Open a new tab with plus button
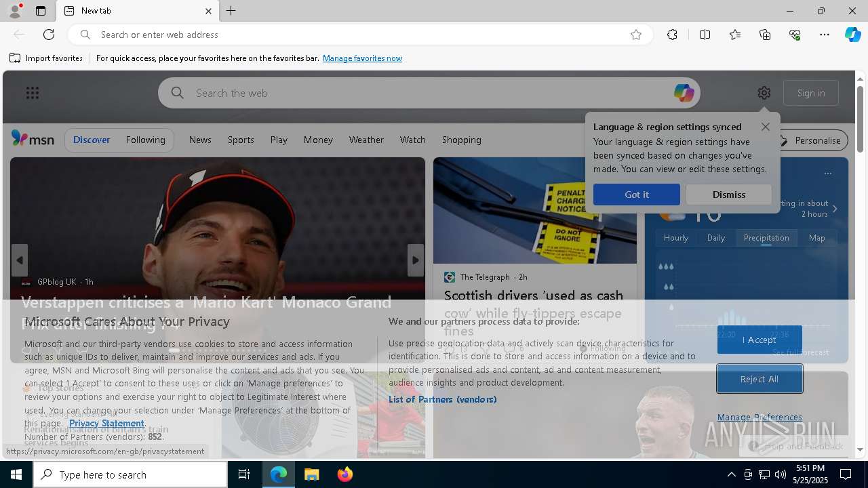868x488 pixels. [x=231, y=11]
